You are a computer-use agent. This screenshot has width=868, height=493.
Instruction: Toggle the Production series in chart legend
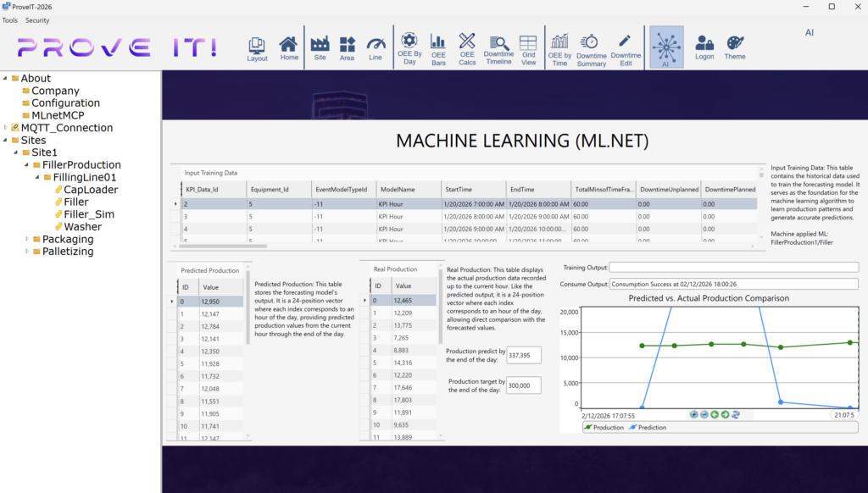point(604,428)
